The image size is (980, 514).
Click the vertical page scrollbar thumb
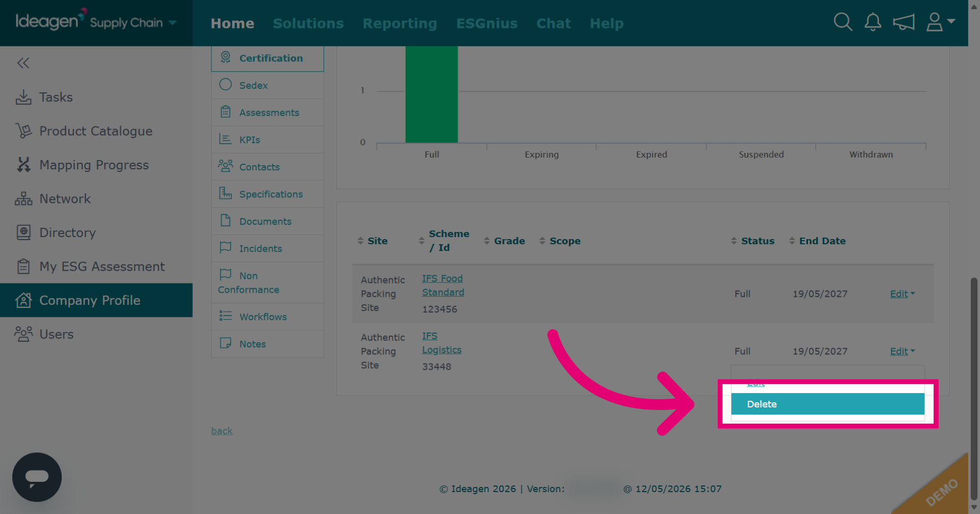click(974, 389)
